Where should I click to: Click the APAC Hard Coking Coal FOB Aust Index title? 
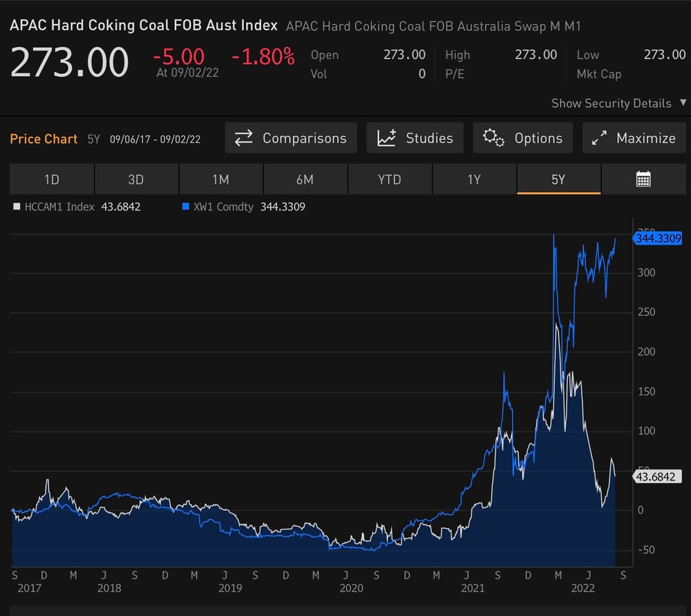(x=144, y=25)
